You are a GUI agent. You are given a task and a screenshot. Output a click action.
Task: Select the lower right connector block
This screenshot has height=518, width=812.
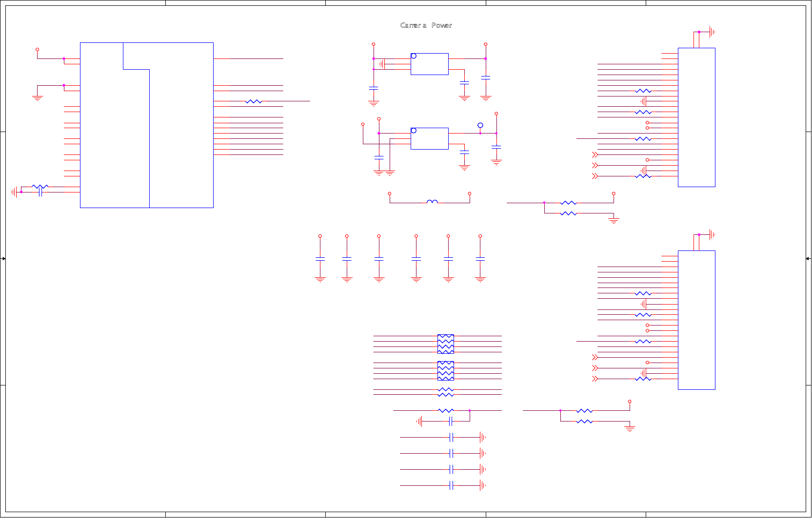point(696,320)
